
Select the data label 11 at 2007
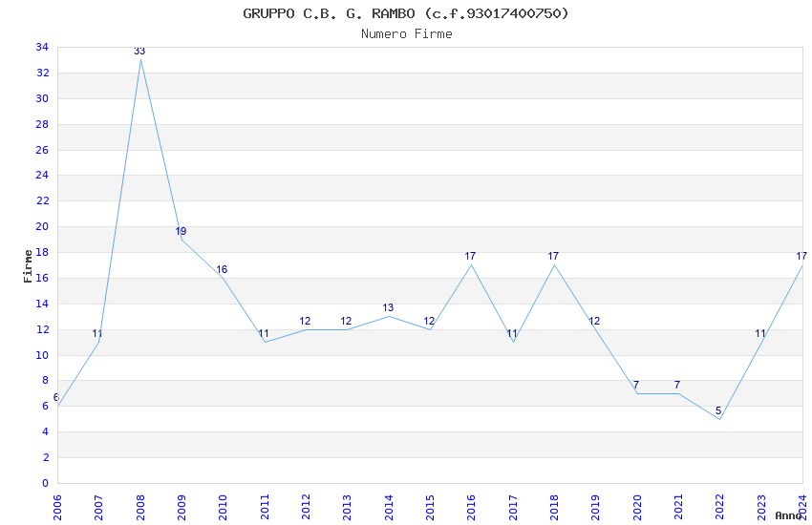(97, 334)
